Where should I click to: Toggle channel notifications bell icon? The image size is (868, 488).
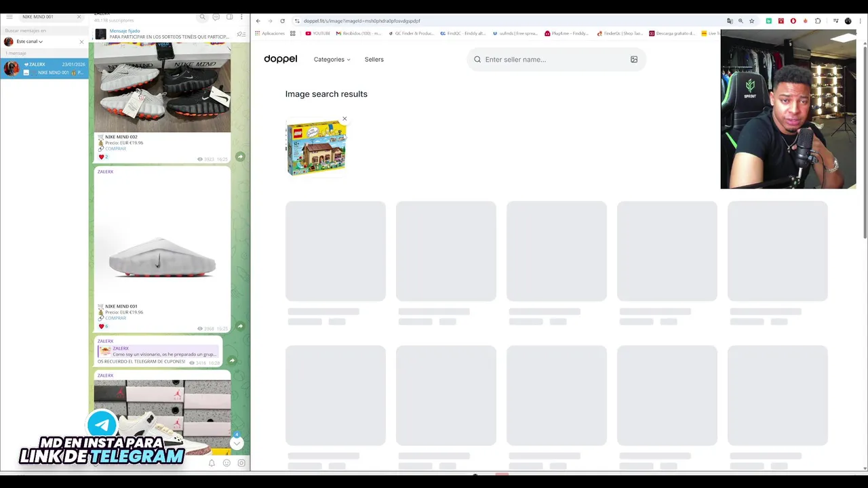coord(212,463)
